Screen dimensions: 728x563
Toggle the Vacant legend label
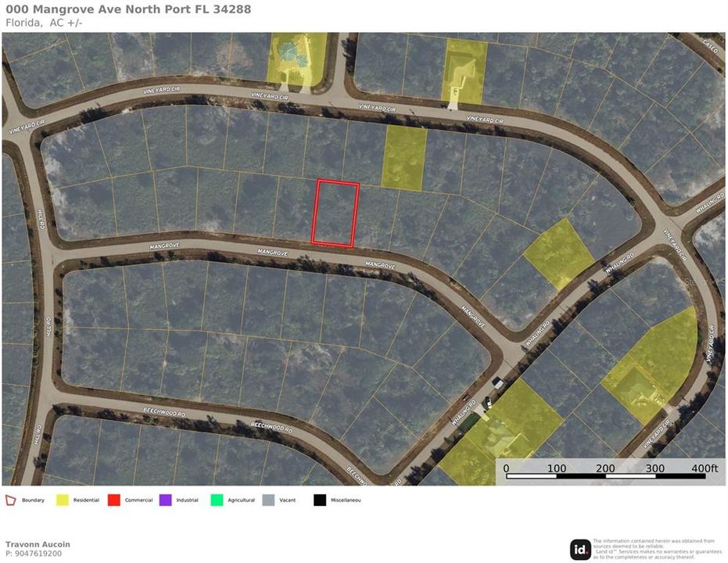pos(287,500)
